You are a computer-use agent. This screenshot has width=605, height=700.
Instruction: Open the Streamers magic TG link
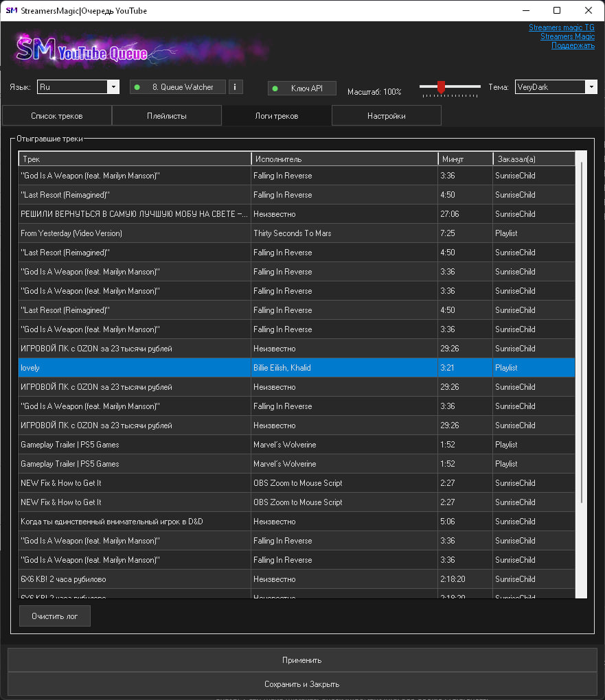click(561, 27)
